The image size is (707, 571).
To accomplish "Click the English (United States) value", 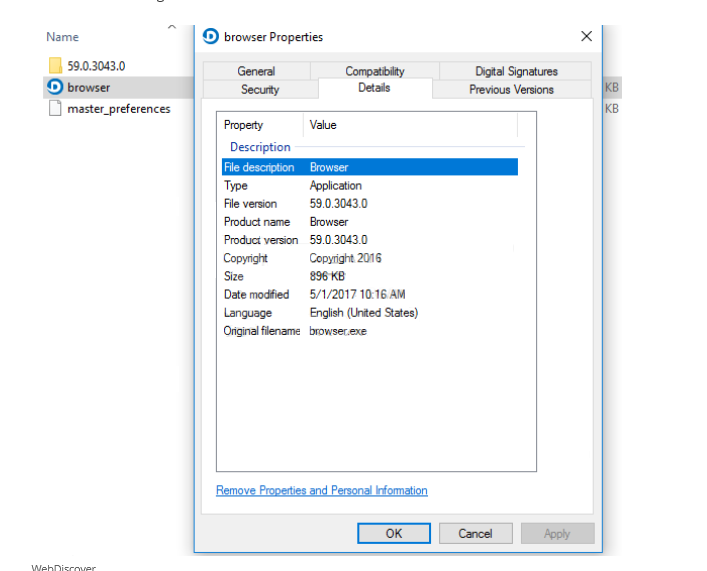I will pos(364,313).
